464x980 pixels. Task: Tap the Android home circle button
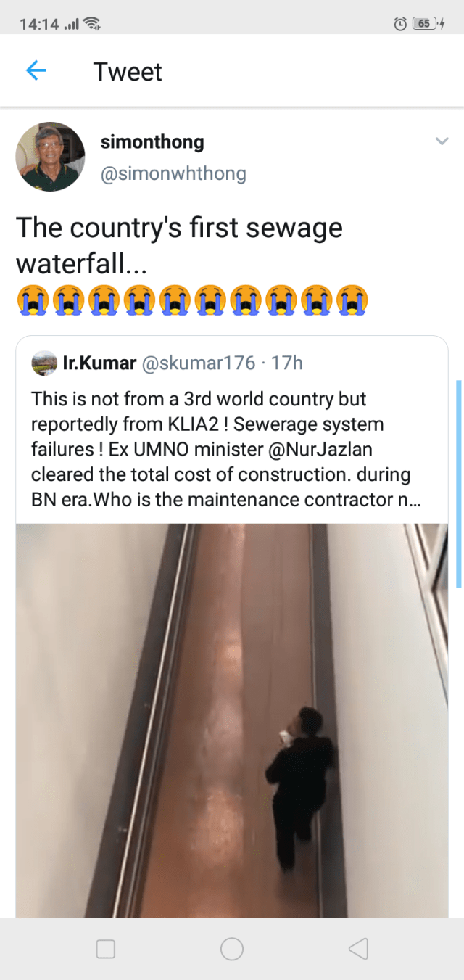pyautogui.click(x=232, y=949)
